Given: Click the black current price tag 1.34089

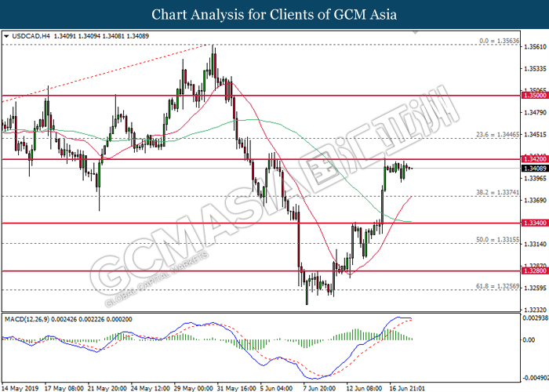Looking at the screenshot, I should tap(535, 169).
